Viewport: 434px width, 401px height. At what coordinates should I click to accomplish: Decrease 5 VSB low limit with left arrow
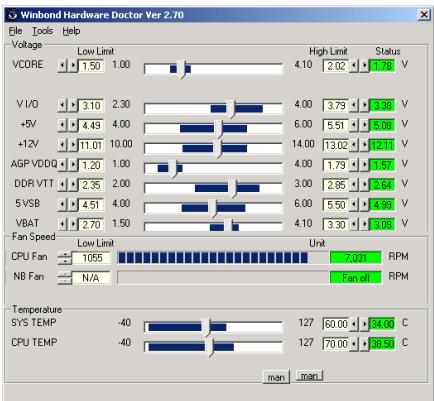coord(62,204)
